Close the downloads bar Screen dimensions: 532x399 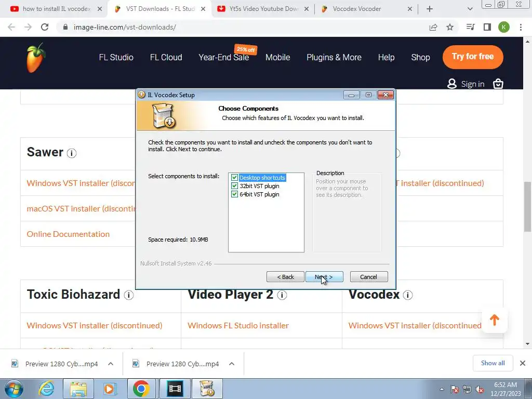pyautogui.click(x=523, y=363)
